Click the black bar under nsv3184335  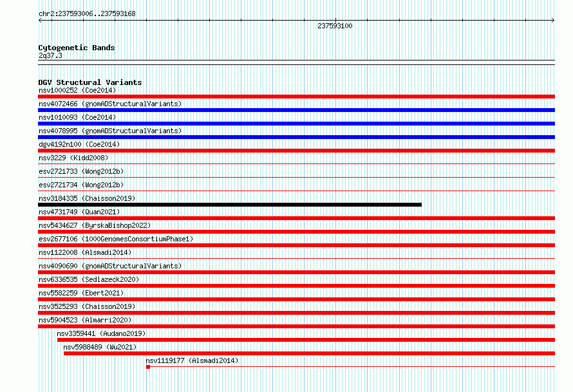coord(230,205)
